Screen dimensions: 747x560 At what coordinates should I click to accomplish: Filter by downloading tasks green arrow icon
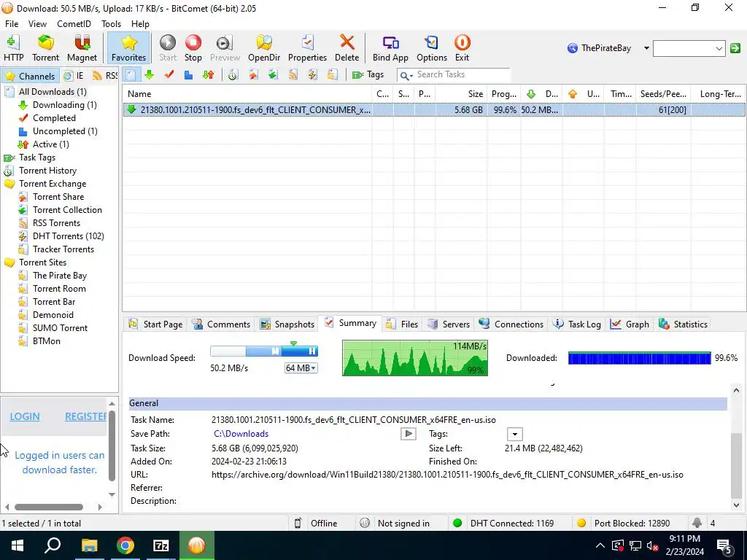click(x=149, y=75)
